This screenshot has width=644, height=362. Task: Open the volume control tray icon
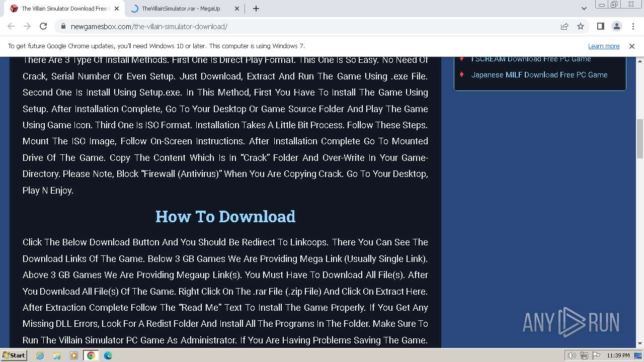pos(572,355)
